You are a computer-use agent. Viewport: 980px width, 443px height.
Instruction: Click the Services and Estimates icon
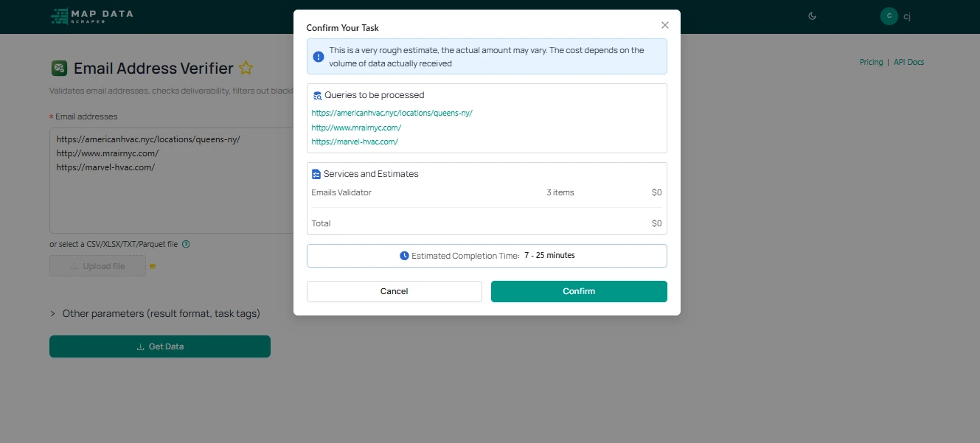pos(316,174)
